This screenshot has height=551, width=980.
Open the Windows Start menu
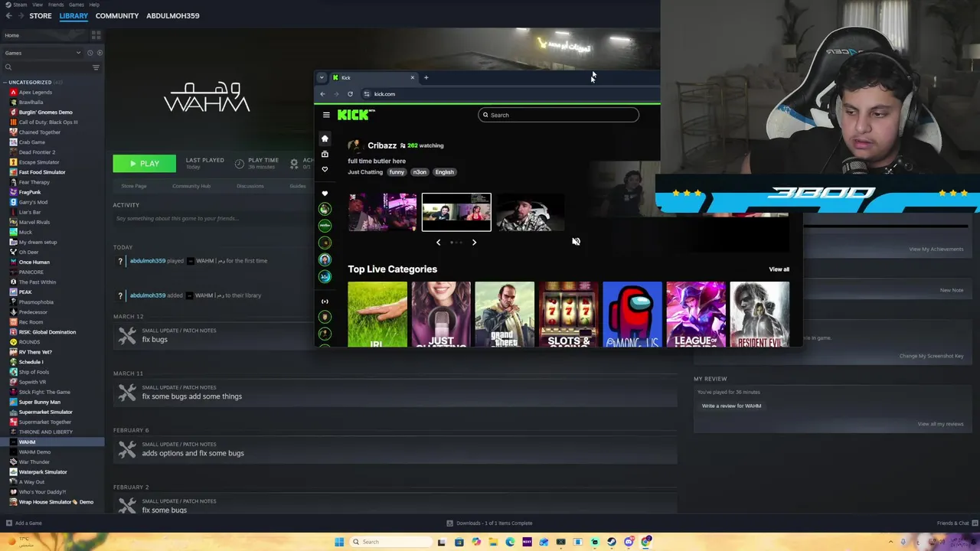[339, 542]
